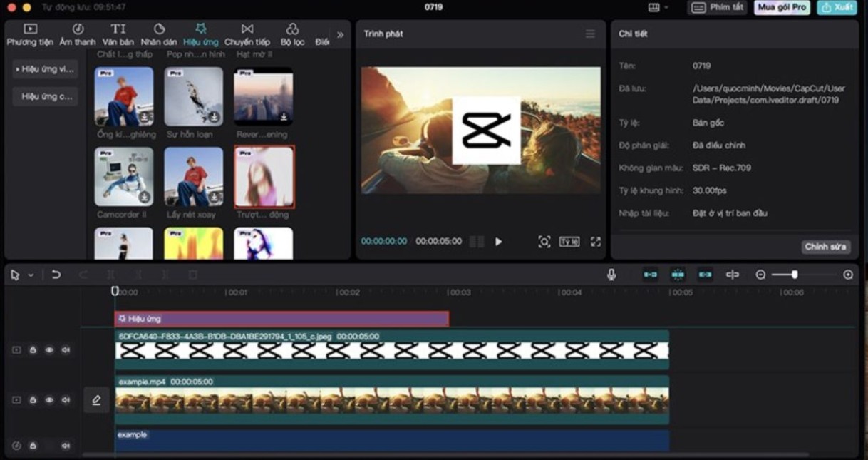Switch to the Chuyển tiếp tab

247,34
